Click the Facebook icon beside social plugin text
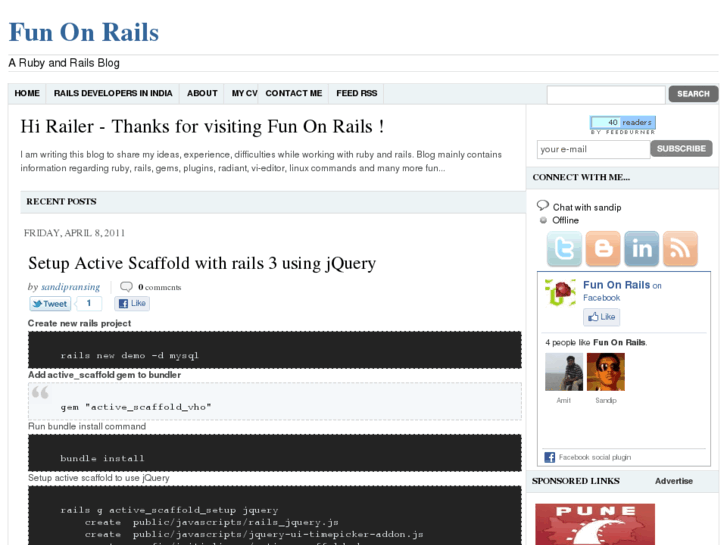The width and height of the screenshot is (727, 545). pyautogui.click(x=549, y=457)
